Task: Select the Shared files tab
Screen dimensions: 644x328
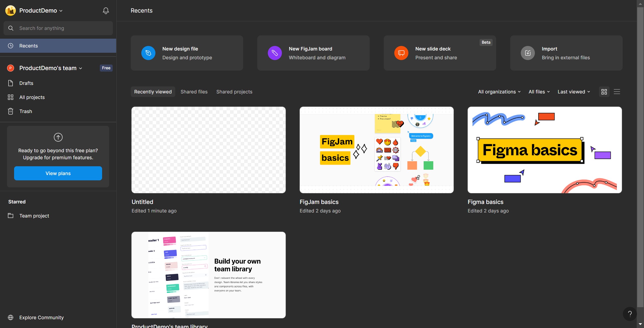Action: (194, 92)
